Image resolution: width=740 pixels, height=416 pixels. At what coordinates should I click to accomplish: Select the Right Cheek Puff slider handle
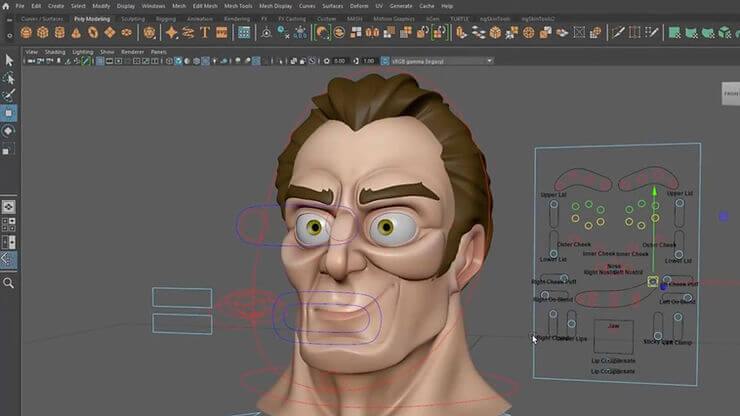click(564, 279)
